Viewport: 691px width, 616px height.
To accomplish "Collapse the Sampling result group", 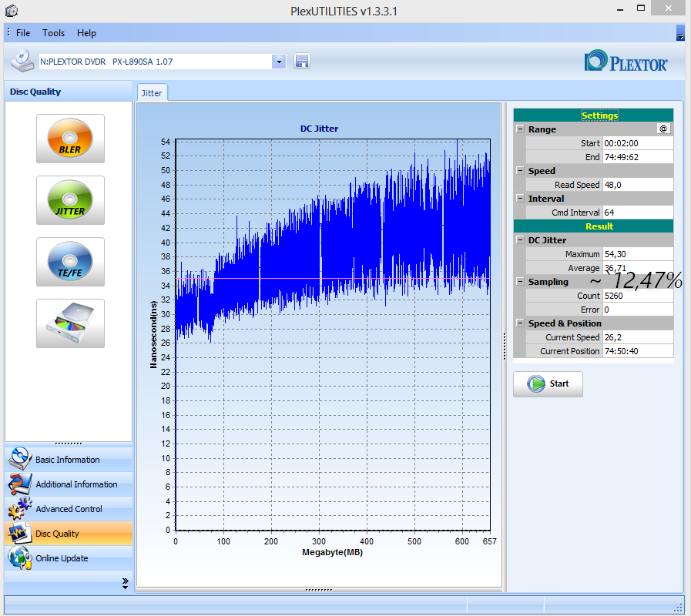I will click(521, 282).
